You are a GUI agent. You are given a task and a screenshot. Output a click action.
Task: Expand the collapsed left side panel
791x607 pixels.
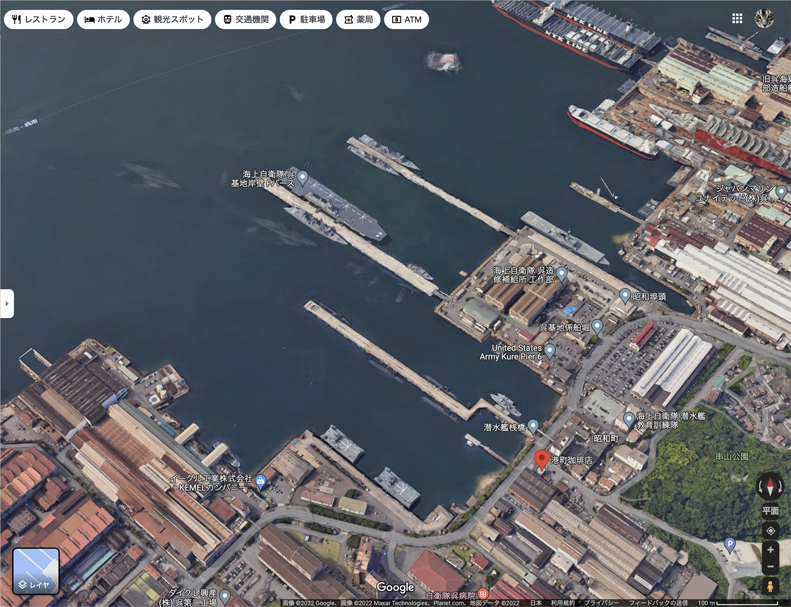[7, 303]
